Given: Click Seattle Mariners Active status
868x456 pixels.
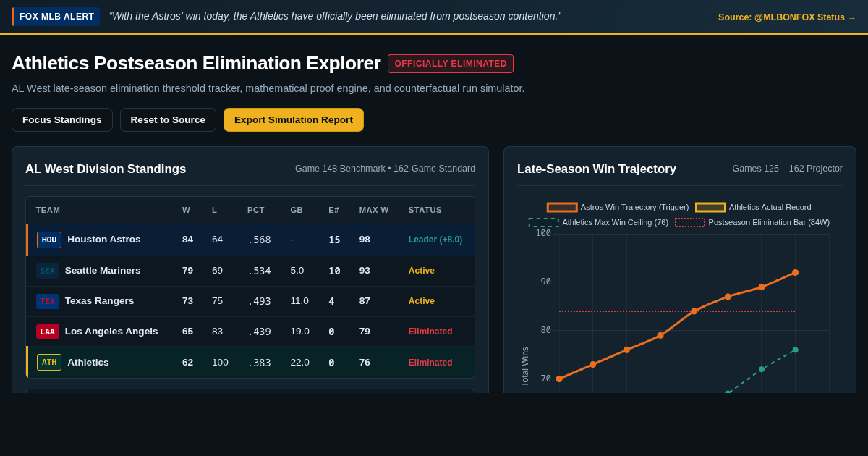Looking at the screenshot, I should tap(422, 271).
